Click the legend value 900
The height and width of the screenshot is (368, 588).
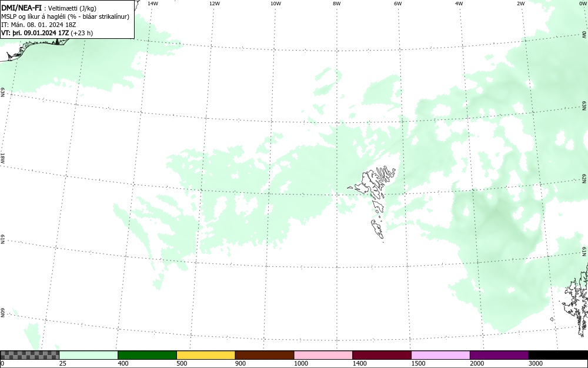(240, 363)
